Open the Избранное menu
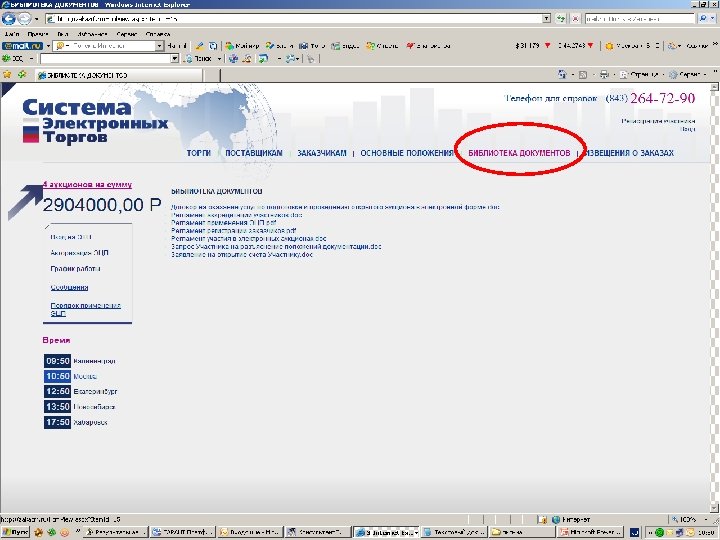Screen dimensions: 720x540 click(92, 34)
